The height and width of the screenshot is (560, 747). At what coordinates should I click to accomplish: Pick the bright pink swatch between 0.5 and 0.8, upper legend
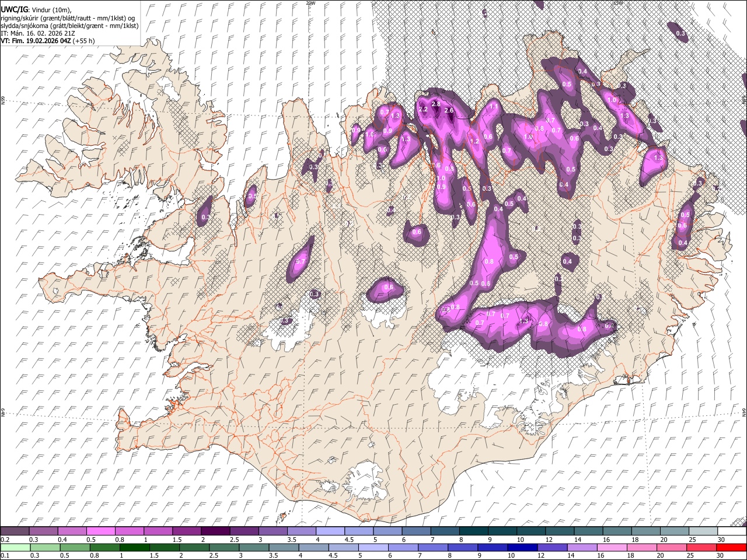[x=102, y=531]
